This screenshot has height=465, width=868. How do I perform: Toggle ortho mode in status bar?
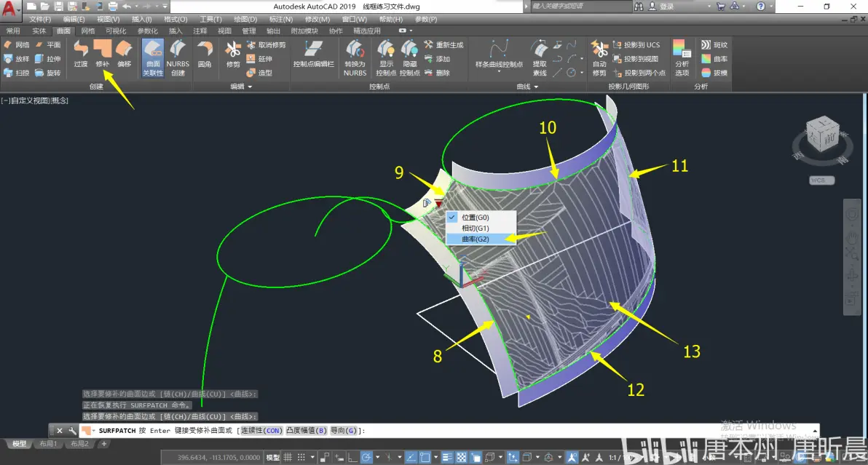pos(352,457)
